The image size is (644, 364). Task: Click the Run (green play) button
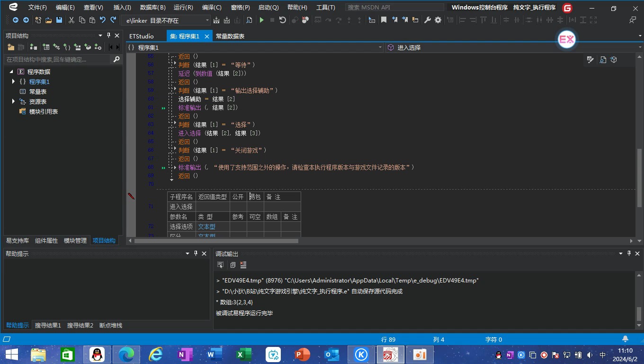pos(261,20)
